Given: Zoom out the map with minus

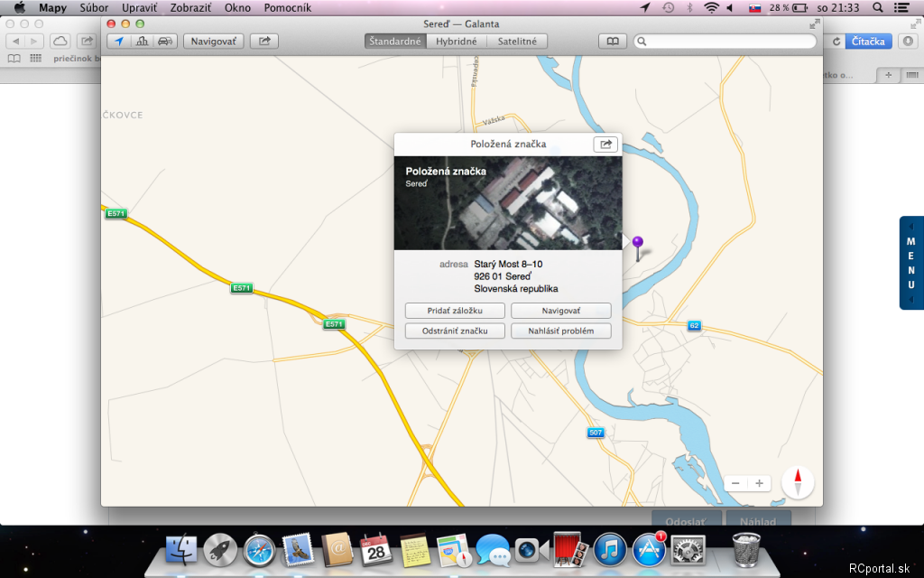Looking at the screenshot, I should (735, 484).
